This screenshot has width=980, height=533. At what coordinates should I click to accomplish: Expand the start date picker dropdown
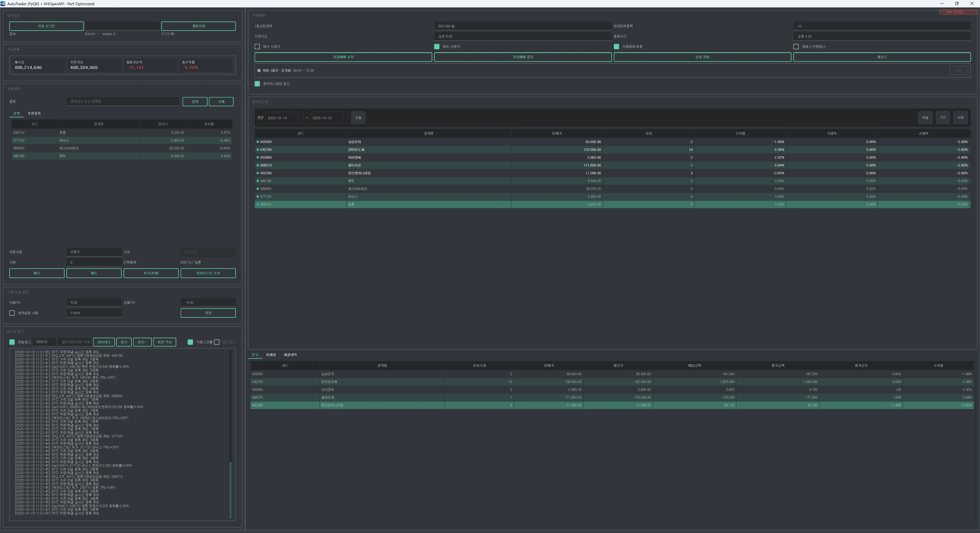(x=300, y=118)
